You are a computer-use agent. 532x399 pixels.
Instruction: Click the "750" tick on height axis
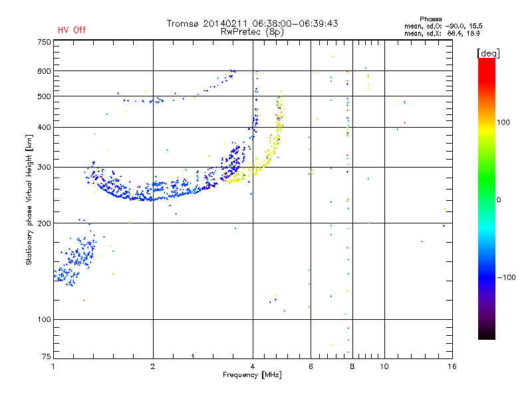click(44, 42)
